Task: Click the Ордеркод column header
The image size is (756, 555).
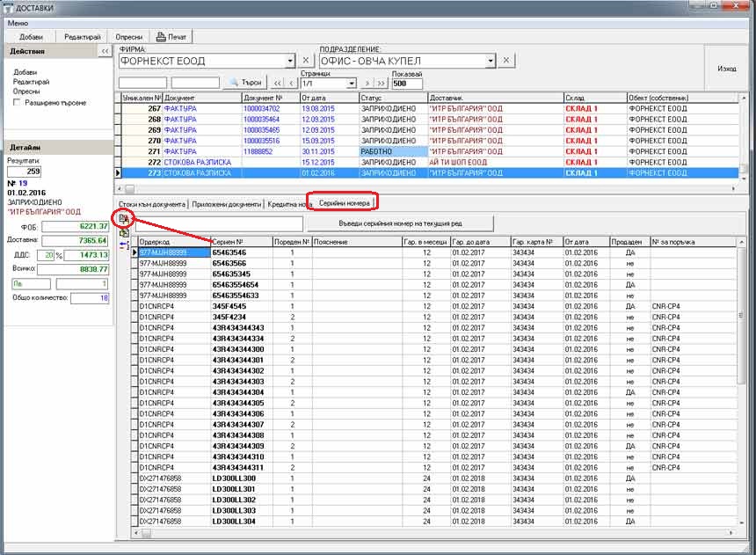Action: coord(175,242)
